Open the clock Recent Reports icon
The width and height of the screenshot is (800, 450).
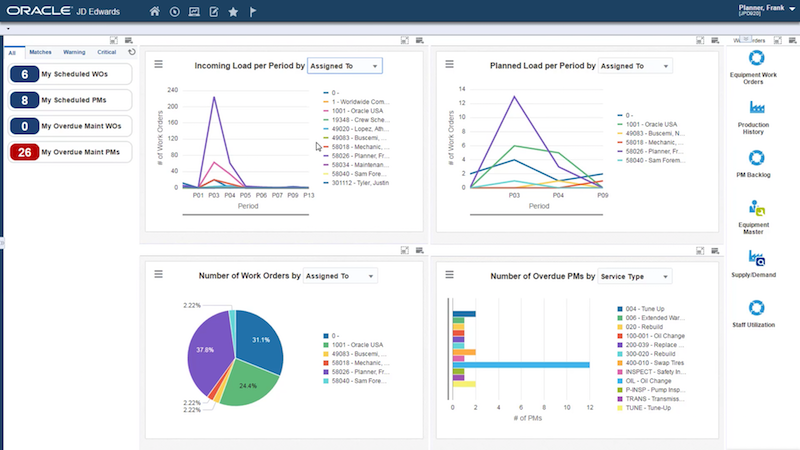pyautogui.click(x=175, y=12)
